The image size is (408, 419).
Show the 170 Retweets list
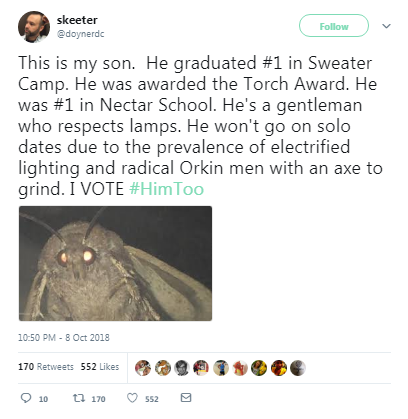46,367
